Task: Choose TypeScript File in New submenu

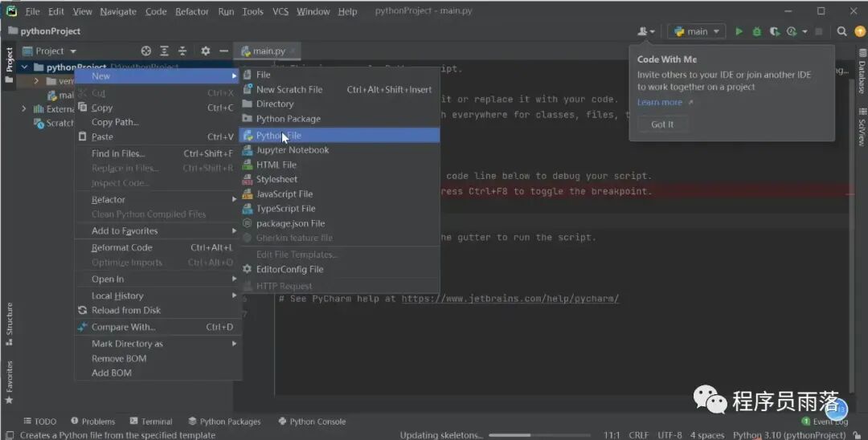Action: pos(339,209)
